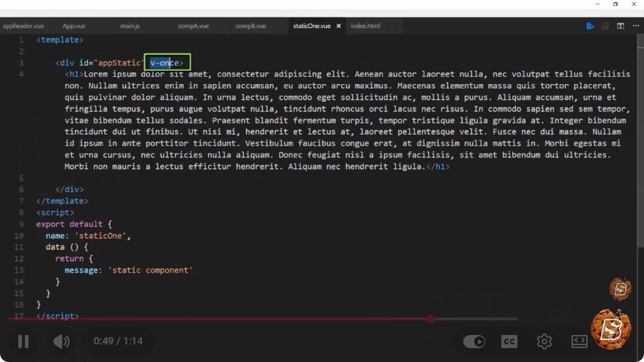Screen dimensions: 644x362
Task: Click the open changes icon beside split editor
Action: (x=605, y=26)
